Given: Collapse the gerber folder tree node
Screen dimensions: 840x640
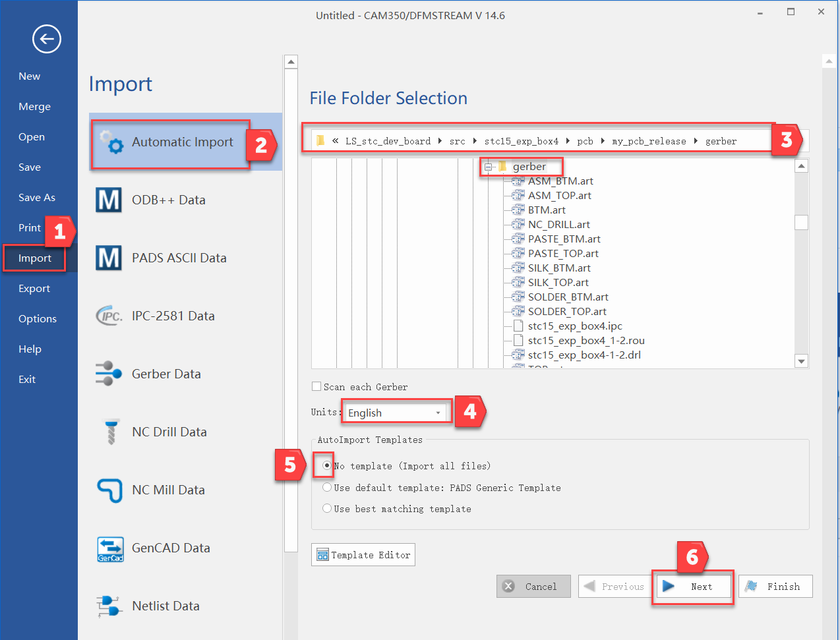Looking at the screenshot, I should click(x=488, y=167).
